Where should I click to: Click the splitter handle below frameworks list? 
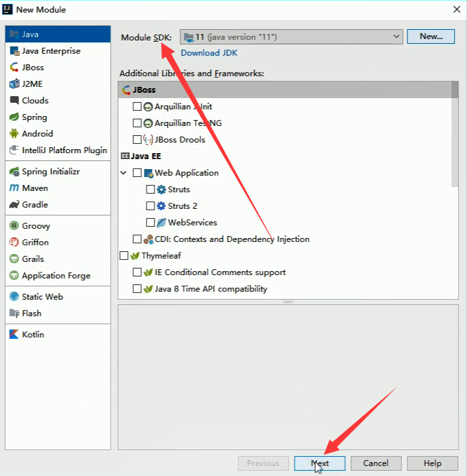pos(288,302)
